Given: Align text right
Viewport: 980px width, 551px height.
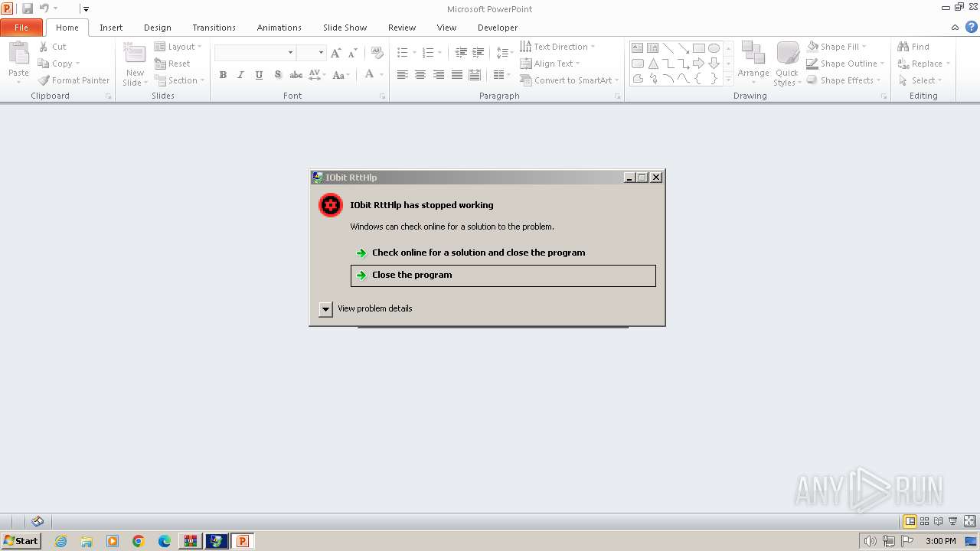Looking at the screenshot, I should pos(439,75).
